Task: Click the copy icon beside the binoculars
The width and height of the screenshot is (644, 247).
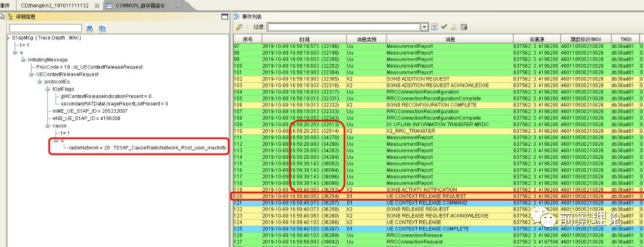Action: [x=102, y=28]
